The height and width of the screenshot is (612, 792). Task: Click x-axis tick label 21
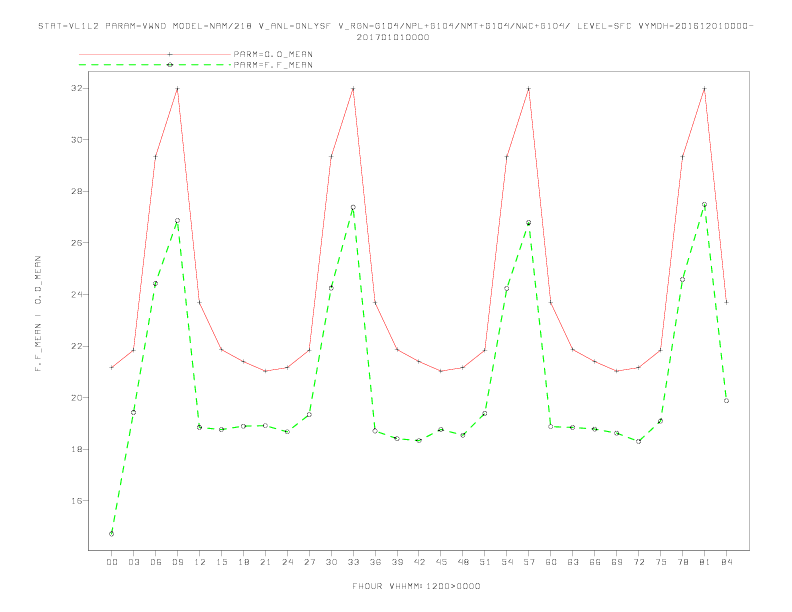(265, 562)
